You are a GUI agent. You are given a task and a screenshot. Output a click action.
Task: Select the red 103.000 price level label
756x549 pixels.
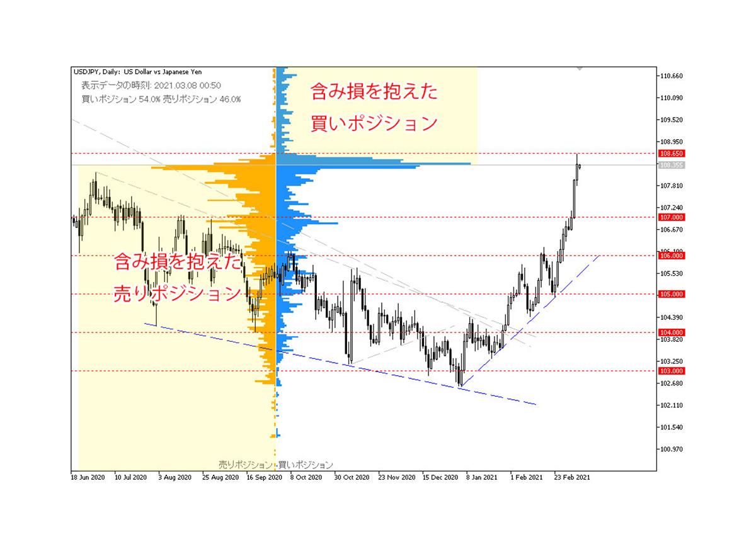coord(672,371)
